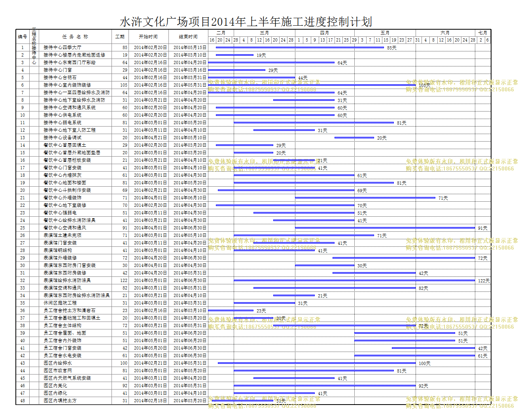Click row number 25 in 编号 column
The height and width of the screenshot is (420, 518).
pyautogui.click(x=23, y=228)
